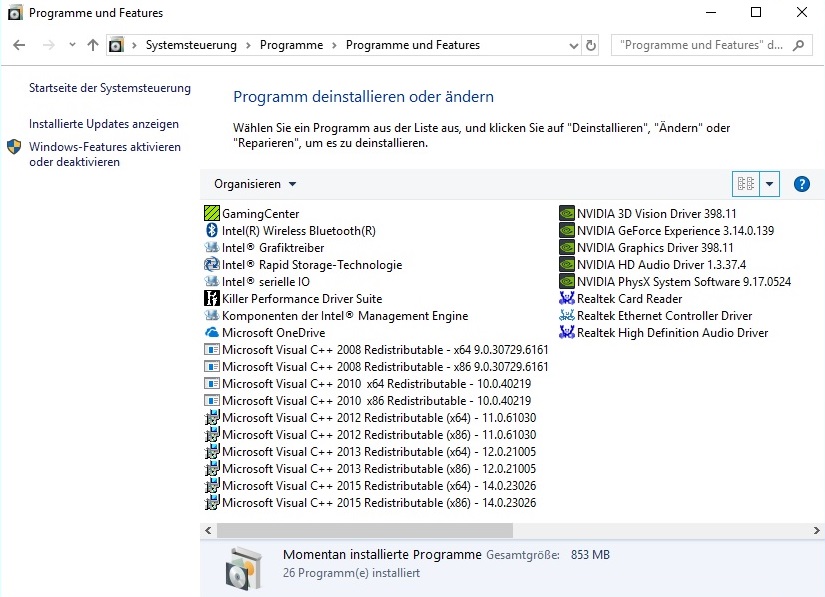
Task: Click the icon for Visual C++ 2010 x86
Action: point(212,400)
